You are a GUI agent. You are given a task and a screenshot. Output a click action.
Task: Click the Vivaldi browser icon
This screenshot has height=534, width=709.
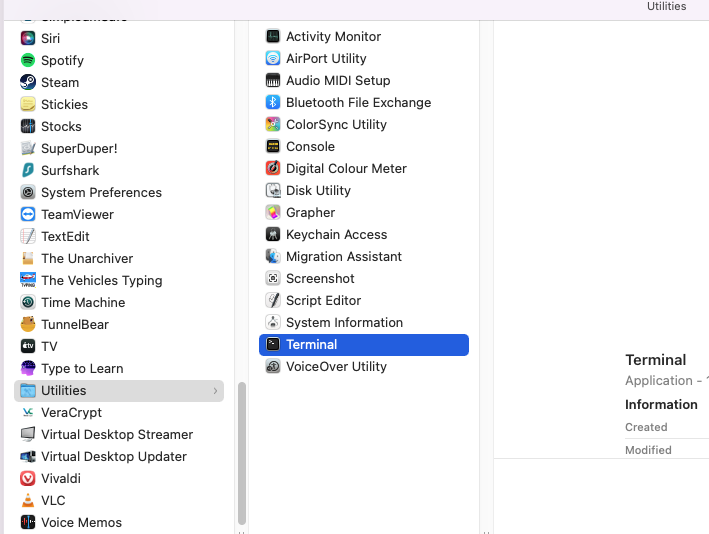coord(28,478)
